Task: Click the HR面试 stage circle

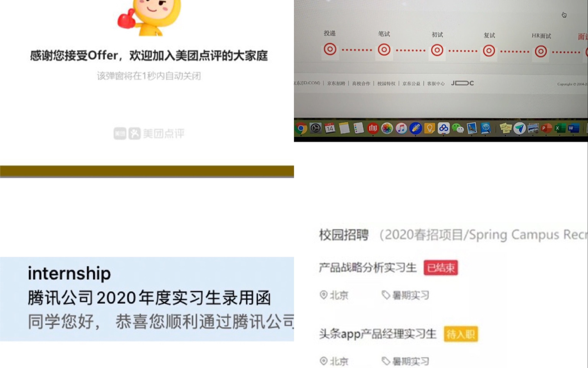Action: tap(541, 51)
